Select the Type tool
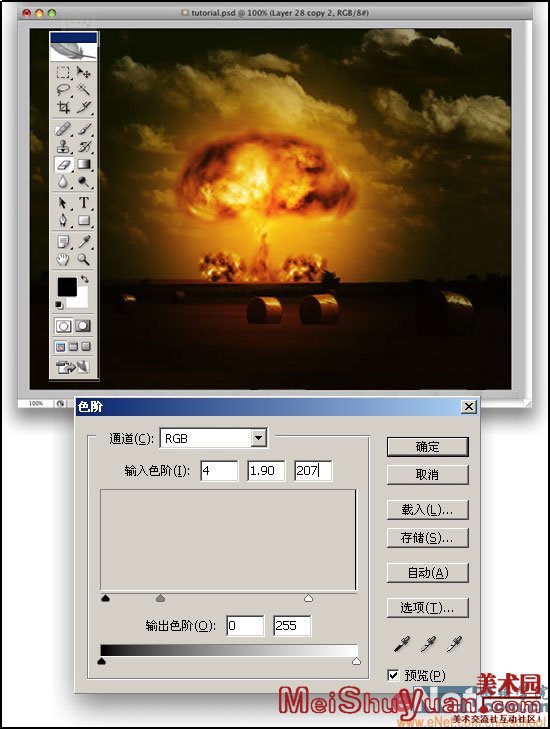Image resolution: width=550 pixels, height=729 pixels. point(84,202)
